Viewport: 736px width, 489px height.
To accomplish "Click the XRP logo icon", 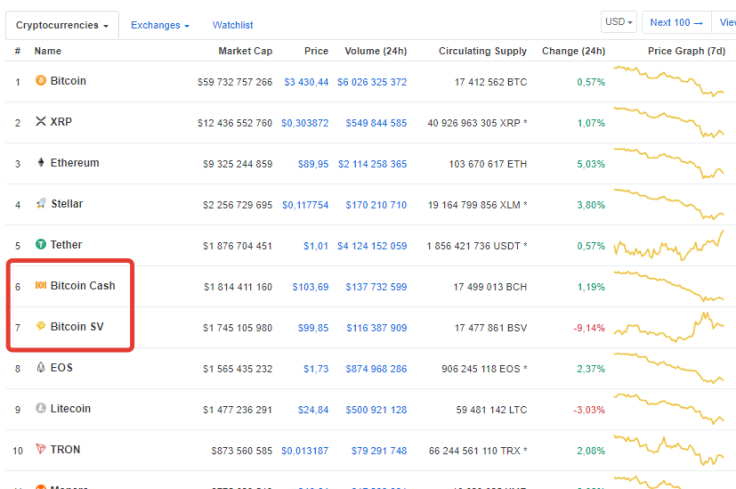I will click(41, 122).
